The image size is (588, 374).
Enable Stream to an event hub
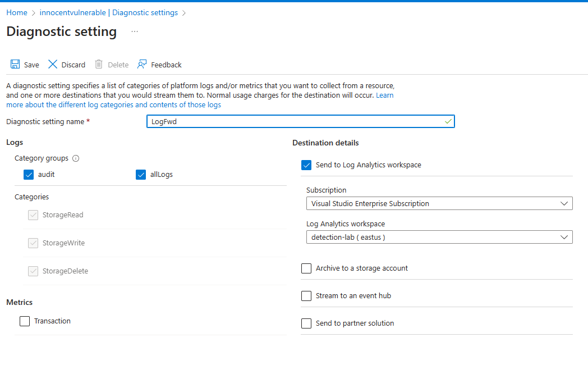pyautogui.click(x=306, y=296)
